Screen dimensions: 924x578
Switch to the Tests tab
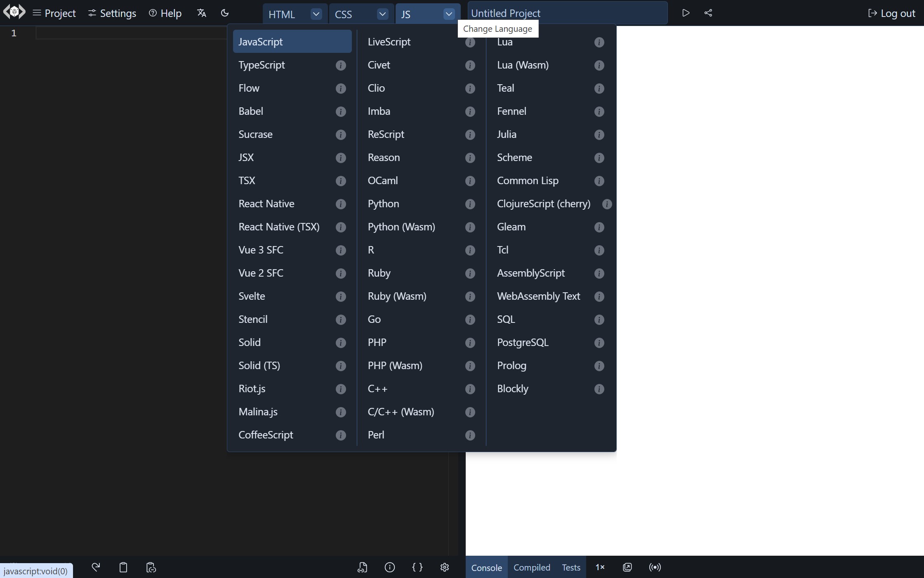pyautogui.click(x=571, y=567)
